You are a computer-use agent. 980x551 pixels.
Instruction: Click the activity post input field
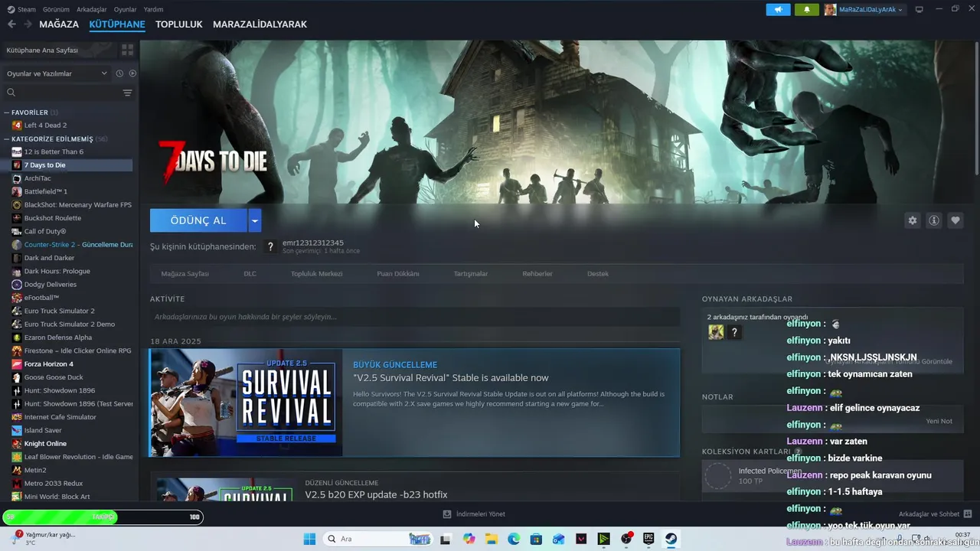(414, 317)
